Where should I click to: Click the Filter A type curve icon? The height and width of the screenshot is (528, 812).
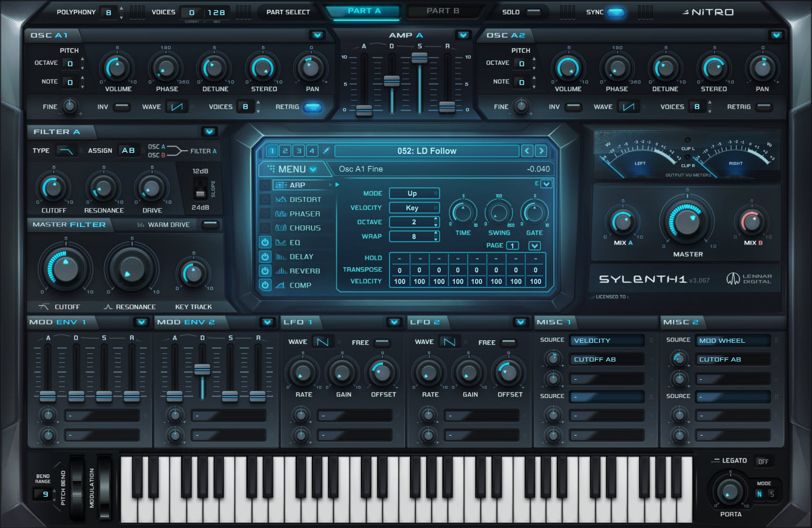tap(66, 151)
